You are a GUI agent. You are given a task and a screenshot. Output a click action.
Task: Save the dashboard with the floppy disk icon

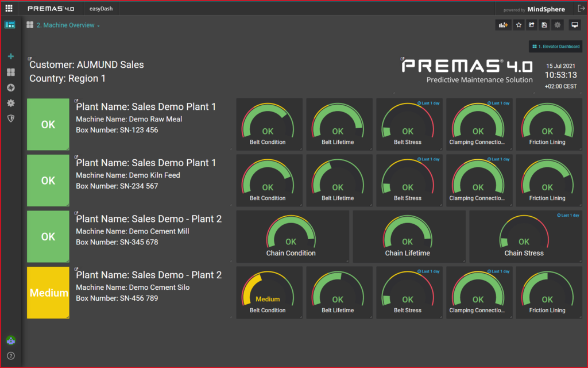click(x=544, y=25)
